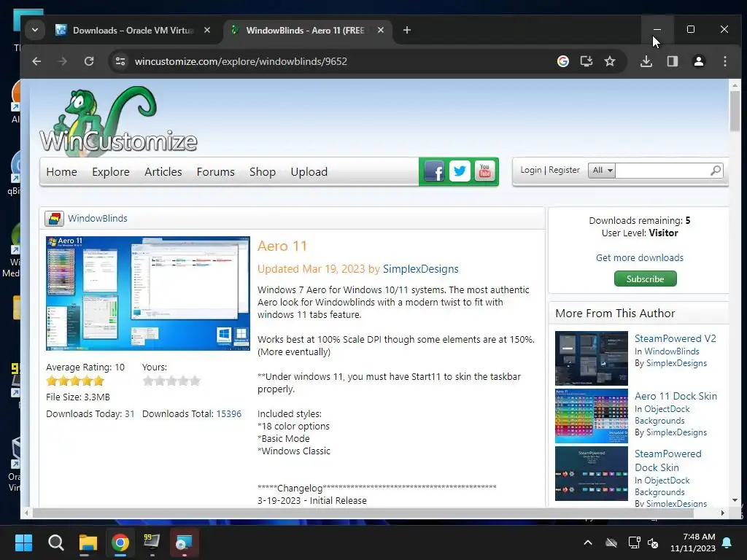Visit WinCustomize Twitter icon

(x=460, y=171)
